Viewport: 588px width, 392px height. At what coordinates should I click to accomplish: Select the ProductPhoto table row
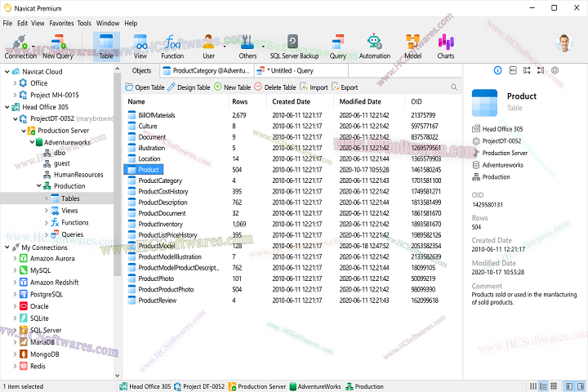(x=292, y=278)
